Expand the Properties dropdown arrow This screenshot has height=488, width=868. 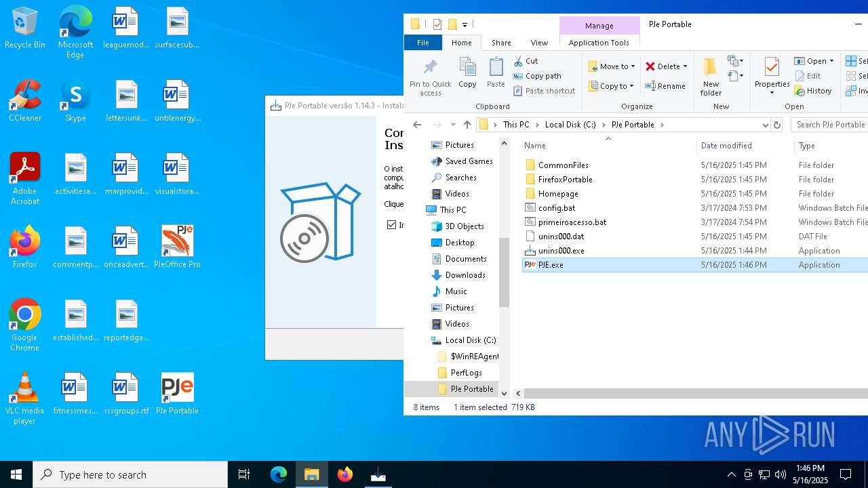click(x=772, y=93)
